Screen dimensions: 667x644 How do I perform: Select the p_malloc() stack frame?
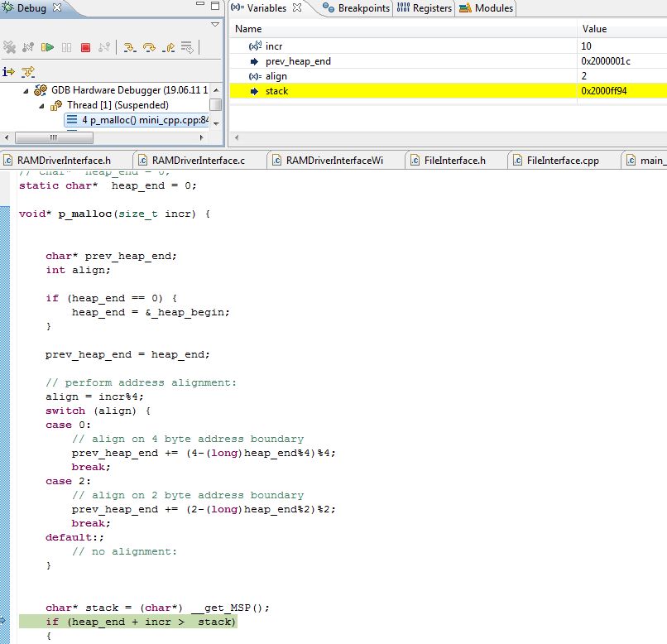click(x=137, y=120)
